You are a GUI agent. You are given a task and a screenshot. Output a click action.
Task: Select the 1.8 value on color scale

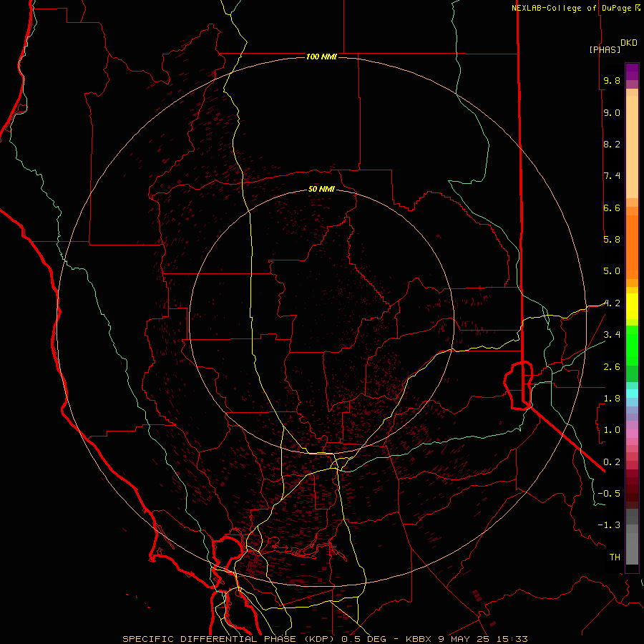pyautogui.click(x=612, y=399)
